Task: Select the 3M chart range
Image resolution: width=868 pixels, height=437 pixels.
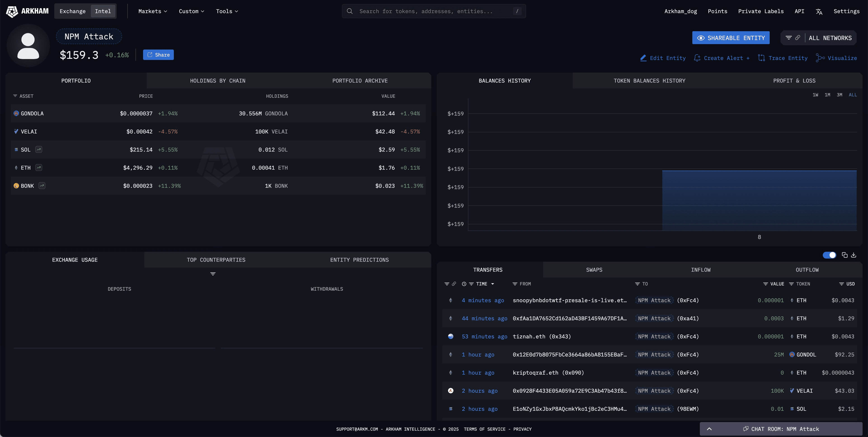Action: tap(839, 95)
